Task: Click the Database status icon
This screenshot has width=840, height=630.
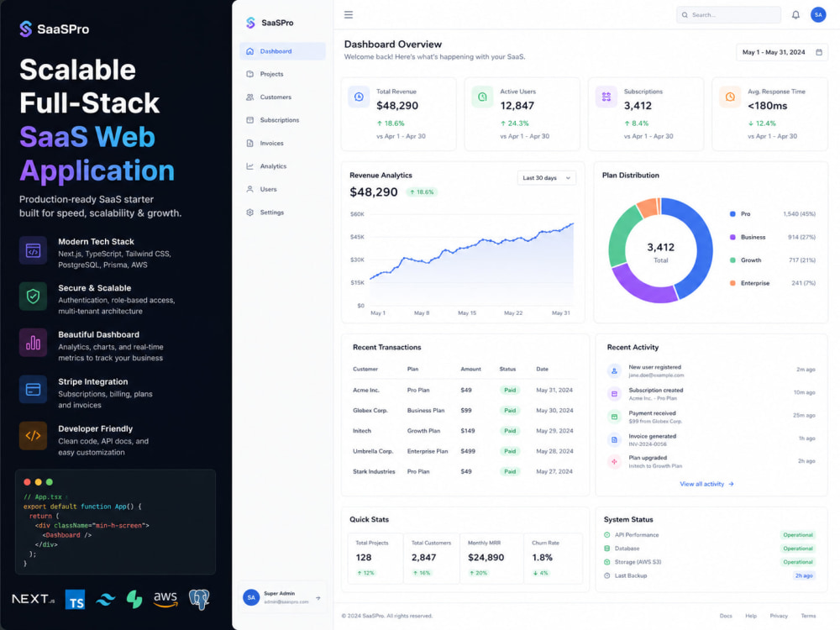Action: point(607,549)
